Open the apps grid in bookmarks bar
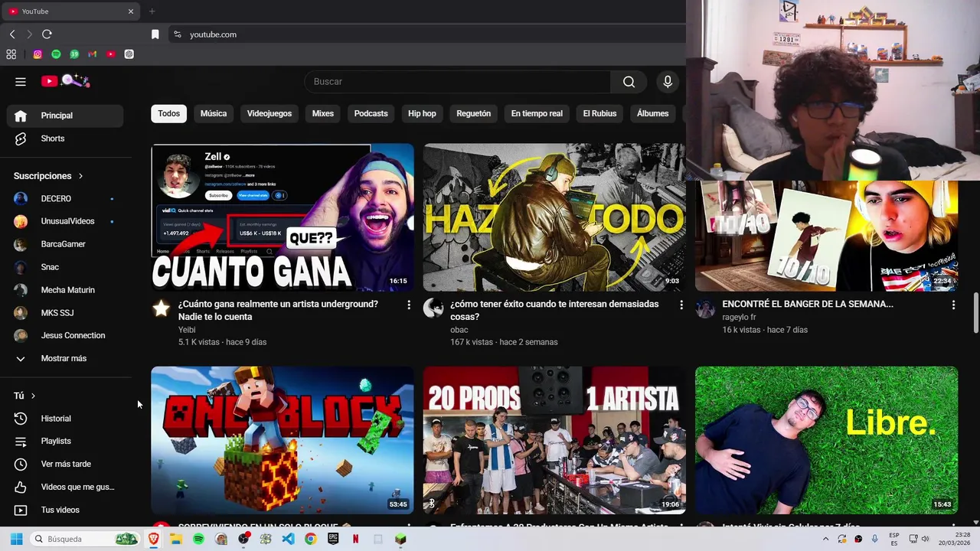 11,54
